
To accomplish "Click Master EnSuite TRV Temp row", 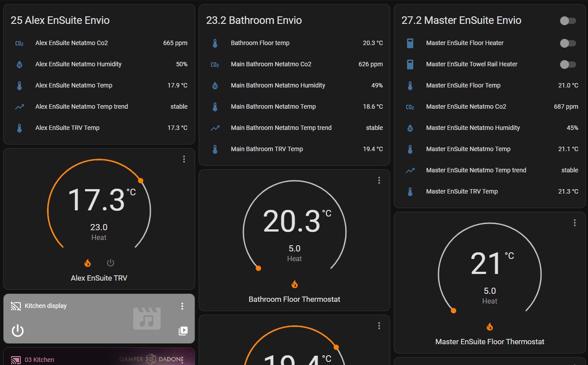I will click(x=490, y=192).
